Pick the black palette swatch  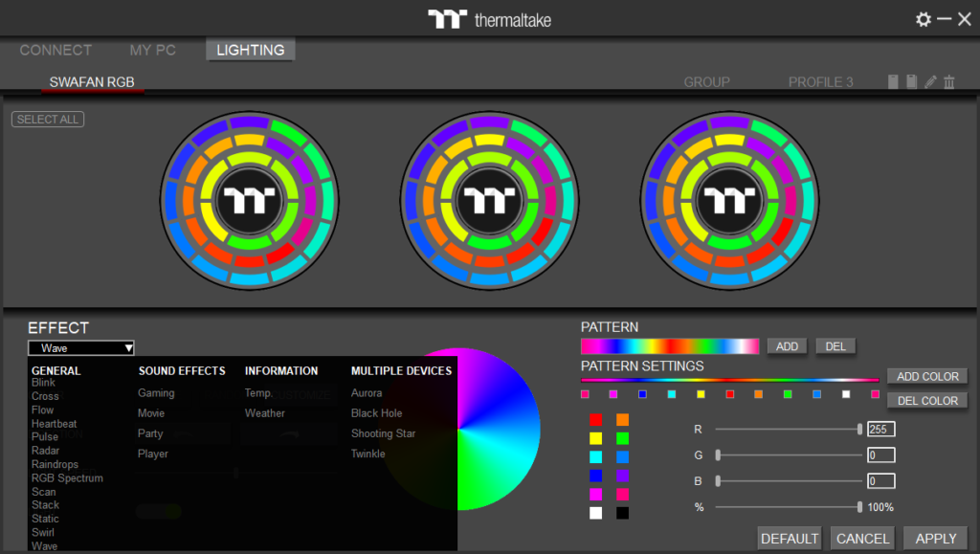coord(622,513)
